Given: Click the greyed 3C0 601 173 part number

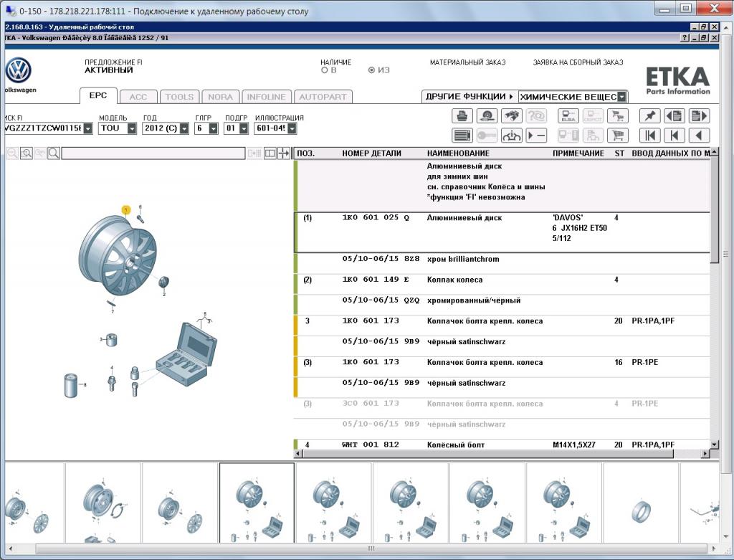Looking at the screenshot, I should click(371, 403).
